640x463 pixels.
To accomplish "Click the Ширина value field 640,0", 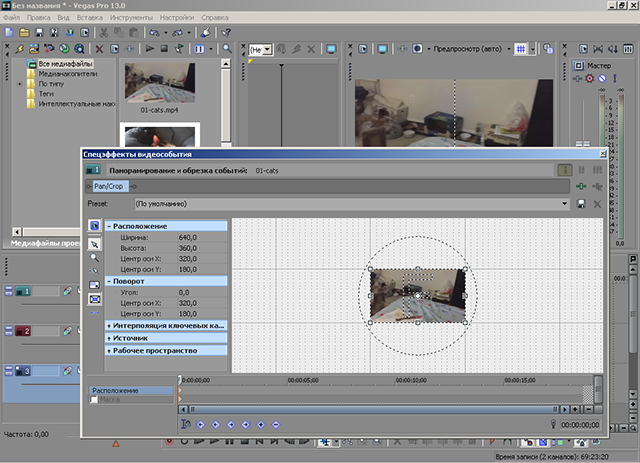I will [x=202, y=238].
